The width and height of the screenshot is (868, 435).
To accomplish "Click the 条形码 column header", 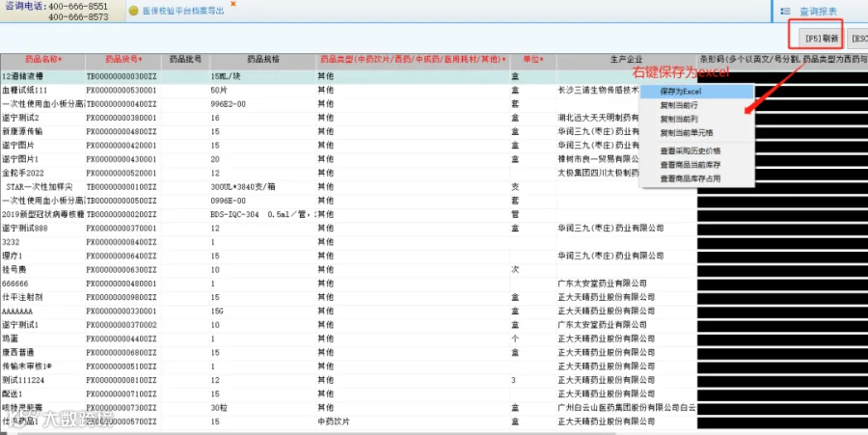I will click(783, 59).
